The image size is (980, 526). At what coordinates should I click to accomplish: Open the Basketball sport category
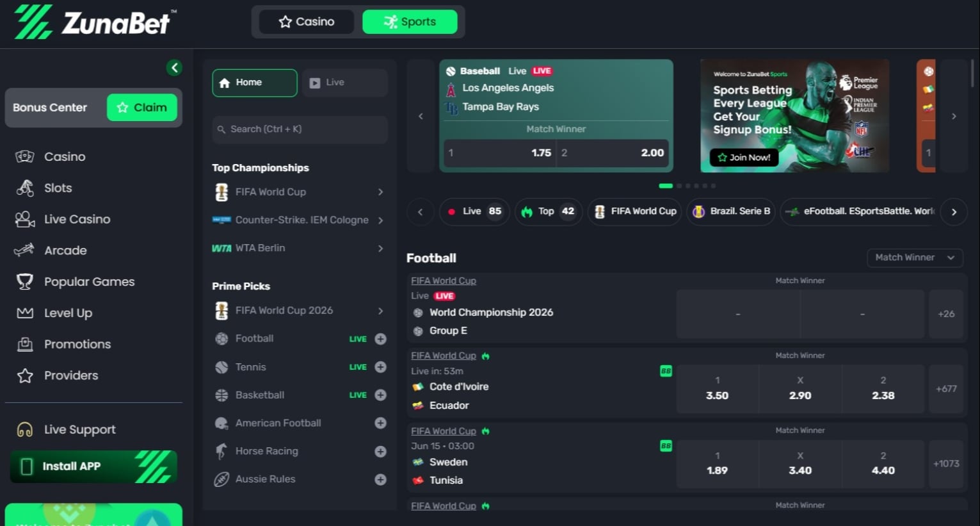tap(260, 395)
